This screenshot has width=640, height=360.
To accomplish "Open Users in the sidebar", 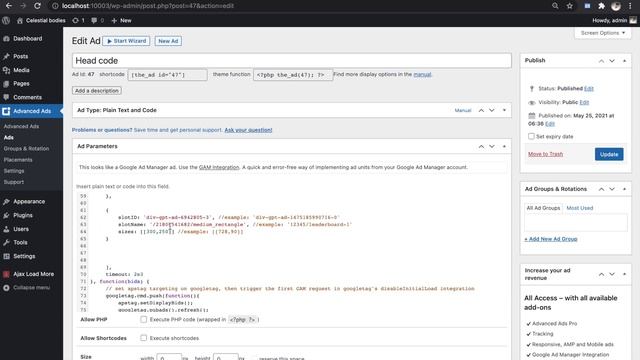I will point(21,229).
